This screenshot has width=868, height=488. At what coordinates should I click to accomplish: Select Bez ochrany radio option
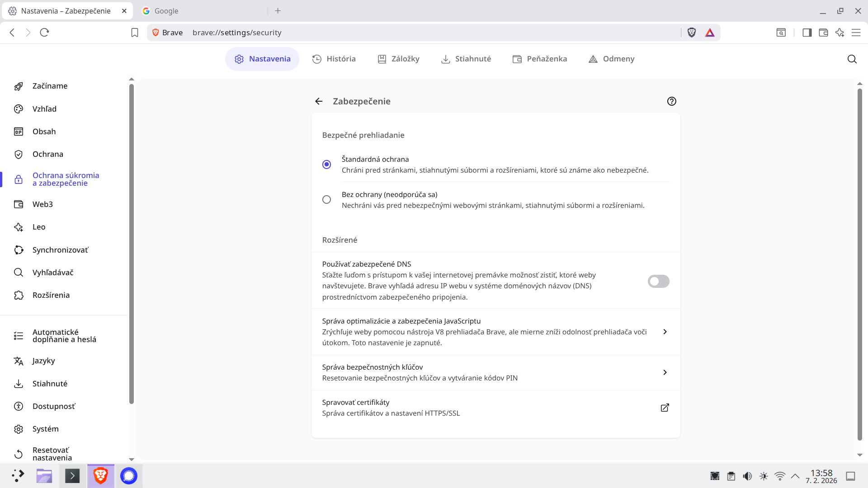click(x=326, y=200)
